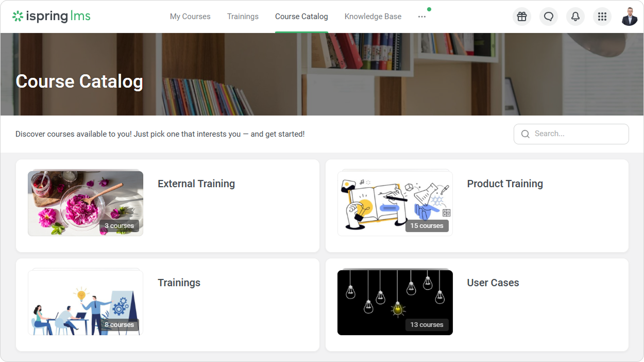Open the Trainings category title in catalog
The image size is (644, 362).
point(179,283)
